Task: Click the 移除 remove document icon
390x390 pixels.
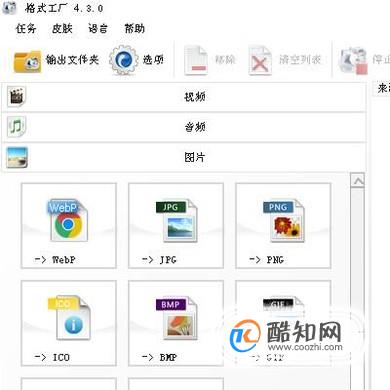Action: (196, 60)
